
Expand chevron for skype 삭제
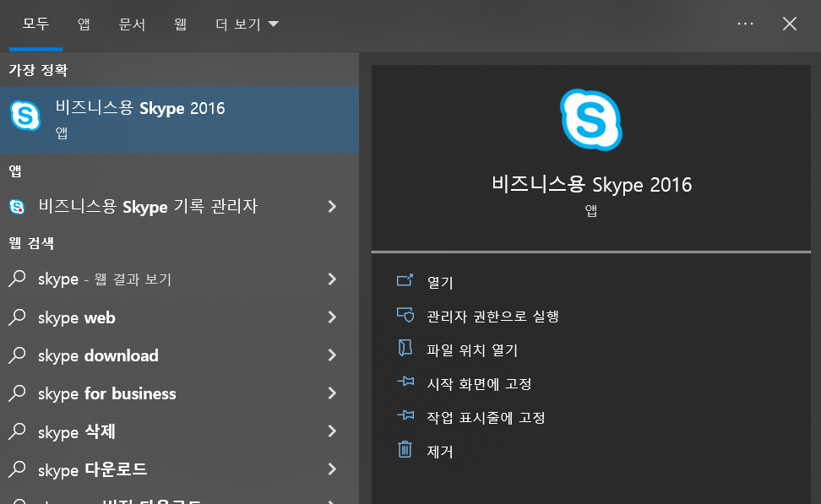point(332,431)
